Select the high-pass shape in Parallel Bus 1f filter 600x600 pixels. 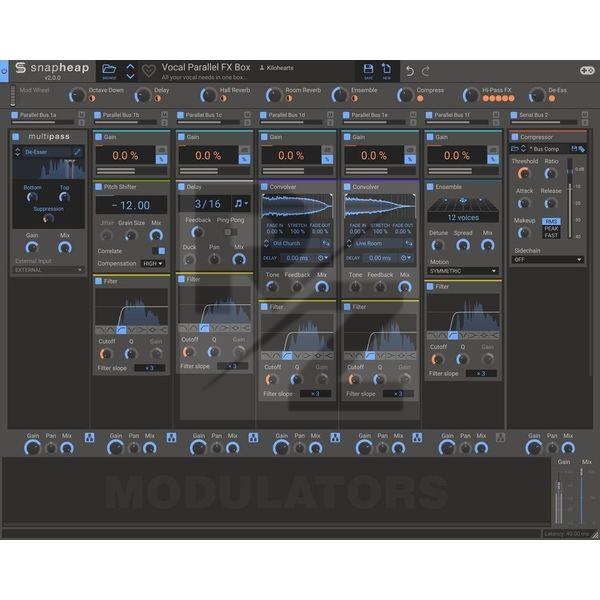point(453,336)
